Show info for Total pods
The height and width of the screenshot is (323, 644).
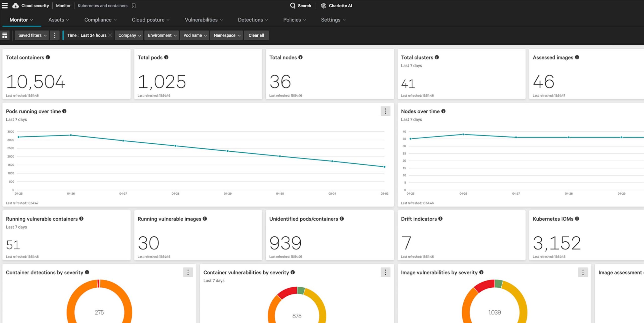pos(166,57)
